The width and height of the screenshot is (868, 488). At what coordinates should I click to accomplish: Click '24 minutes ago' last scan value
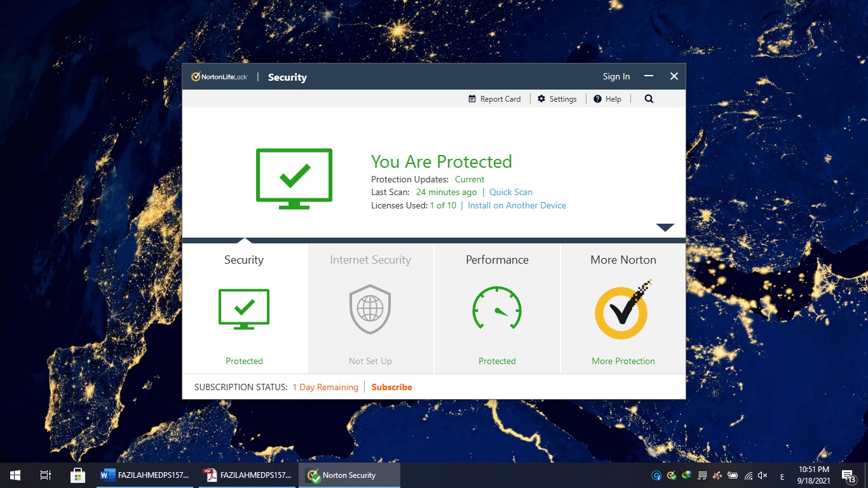(446, 192)
